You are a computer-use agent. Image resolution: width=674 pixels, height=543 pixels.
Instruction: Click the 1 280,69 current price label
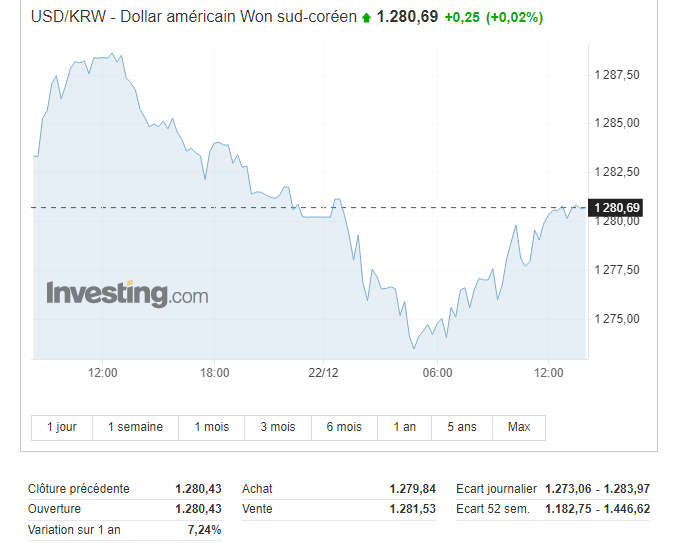pyautogui.click(x=616, y=208)
